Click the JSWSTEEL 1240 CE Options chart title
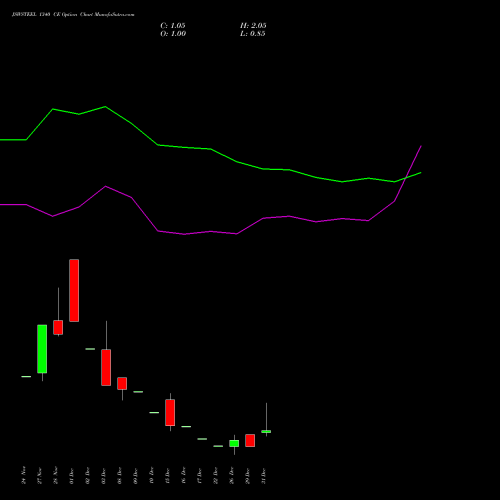 73,15
